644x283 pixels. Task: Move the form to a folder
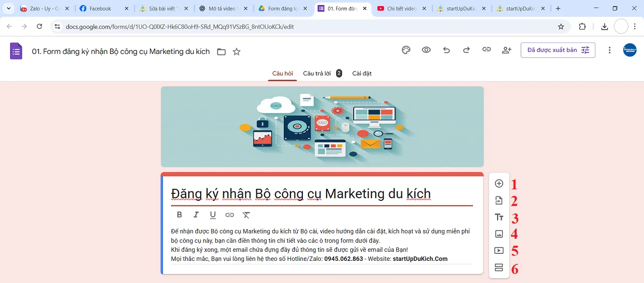point(221,51)
